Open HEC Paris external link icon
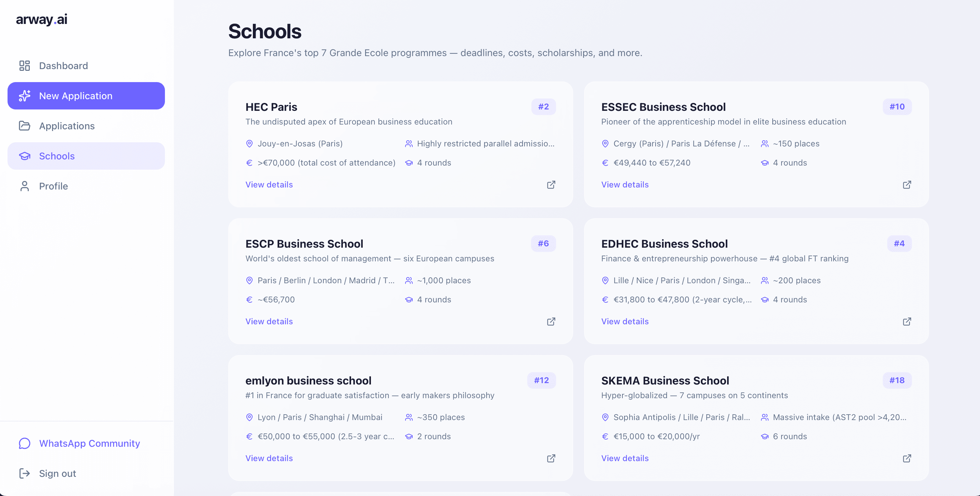This screenshot has width=980, height=496. (551, 185)
